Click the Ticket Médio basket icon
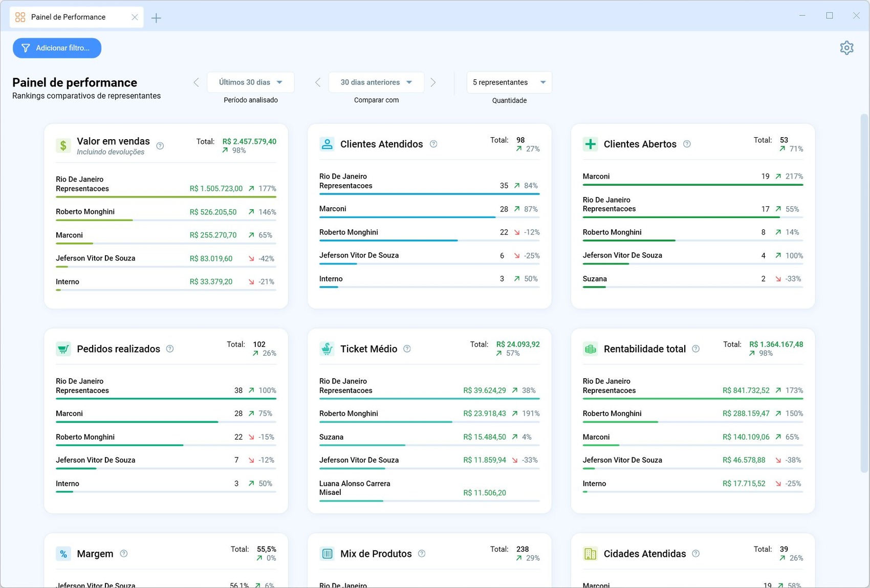This screenshot has height=588, width=870. [327, 349]
